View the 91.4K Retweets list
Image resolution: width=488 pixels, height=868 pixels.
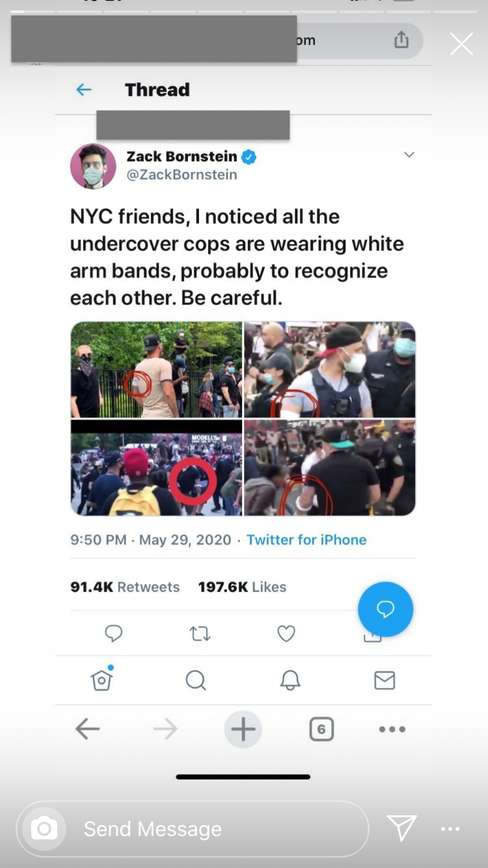coord(125,587)
